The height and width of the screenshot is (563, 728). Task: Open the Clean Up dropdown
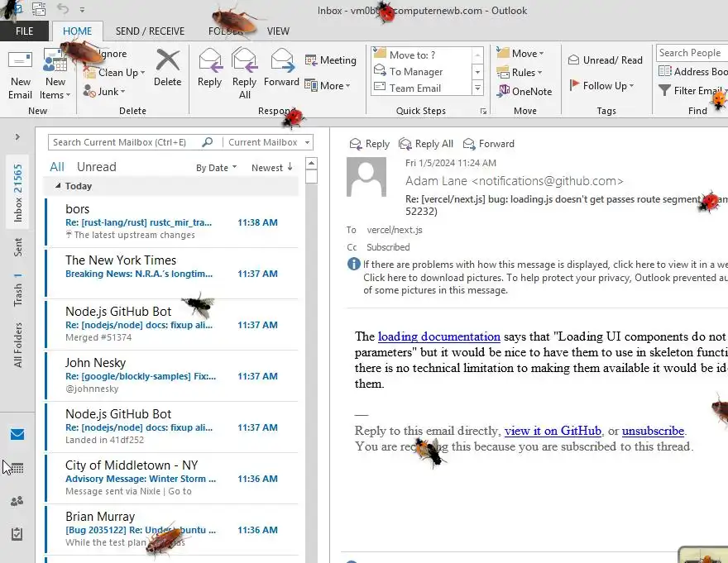coord(115,73)
